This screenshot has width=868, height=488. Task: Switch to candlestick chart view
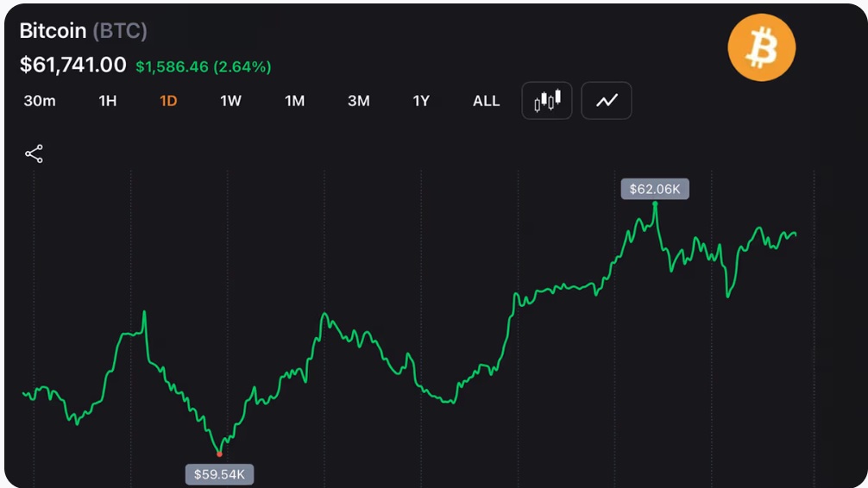547,101
